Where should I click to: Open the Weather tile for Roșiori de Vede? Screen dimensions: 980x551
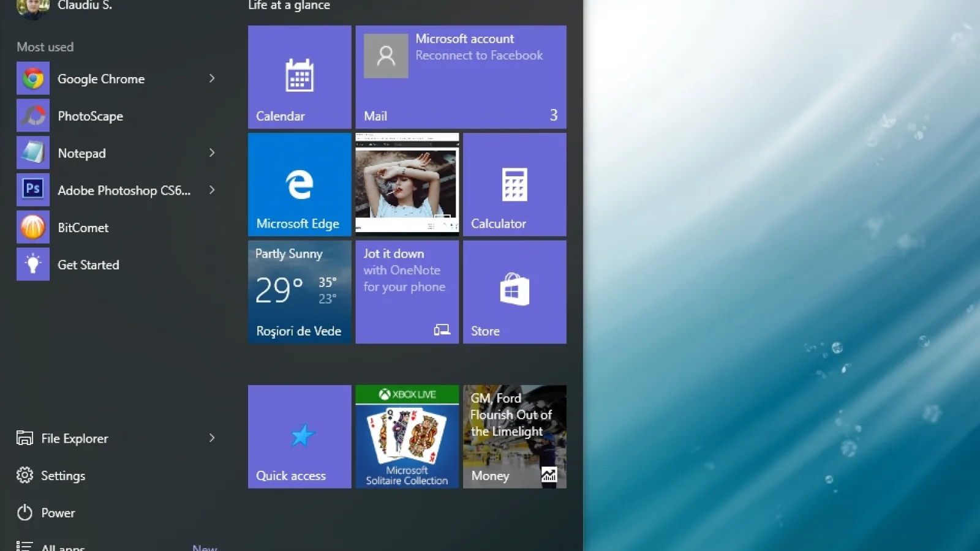point(300,292)
